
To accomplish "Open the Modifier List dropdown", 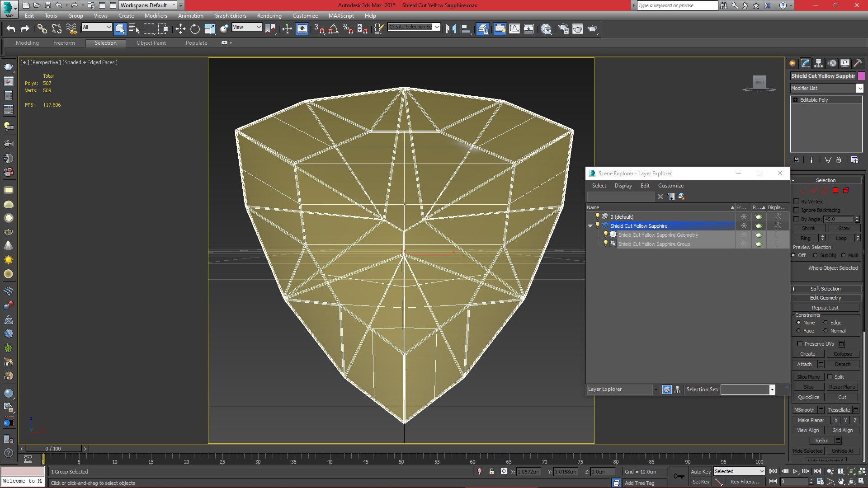I will (x=827, y=88).
